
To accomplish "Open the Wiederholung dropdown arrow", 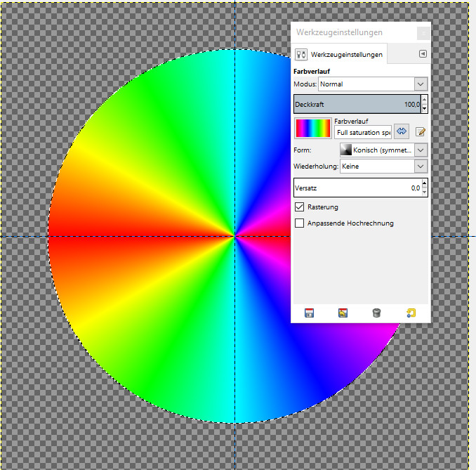I will pos(421,167).
